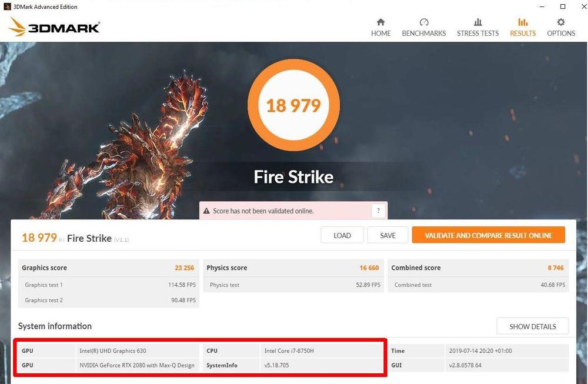
Task: Click the app icon in title bar
Action: click(7, 6)
